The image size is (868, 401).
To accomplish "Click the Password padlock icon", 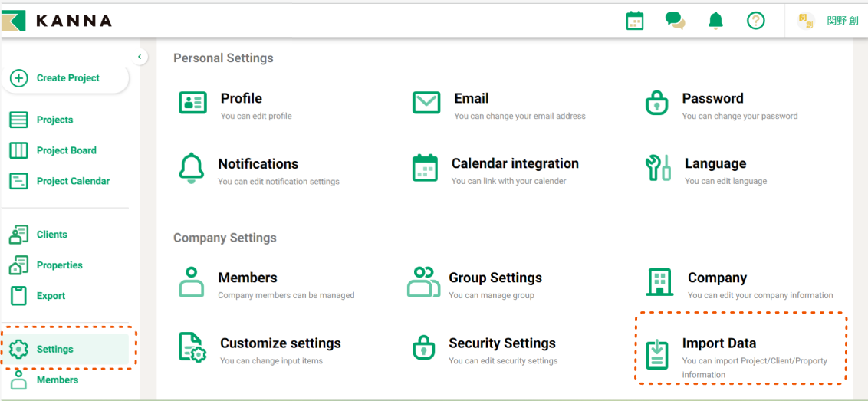I will coord(656,103).
